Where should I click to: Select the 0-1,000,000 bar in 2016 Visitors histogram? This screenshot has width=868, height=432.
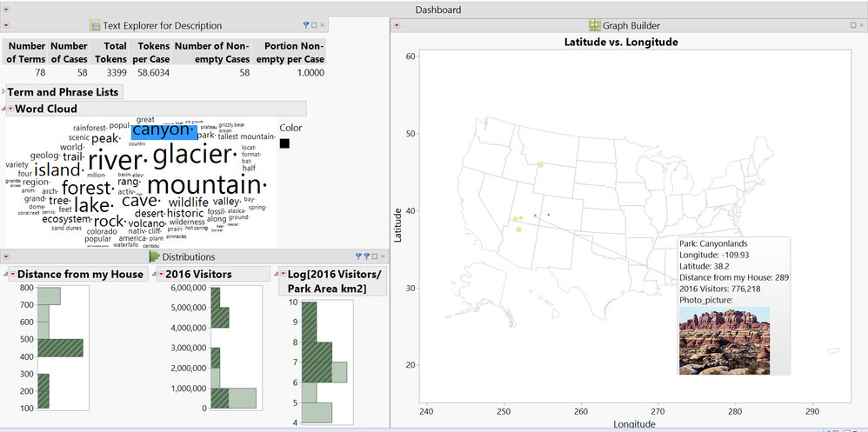coord(234,398)
